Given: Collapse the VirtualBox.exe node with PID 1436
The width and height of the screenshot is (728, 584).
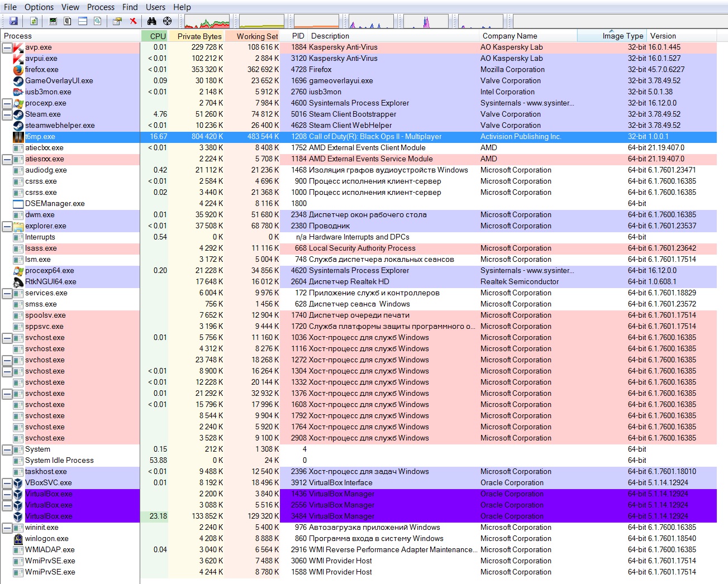Looking at the screenshot, I should click(x=7, y=494).
